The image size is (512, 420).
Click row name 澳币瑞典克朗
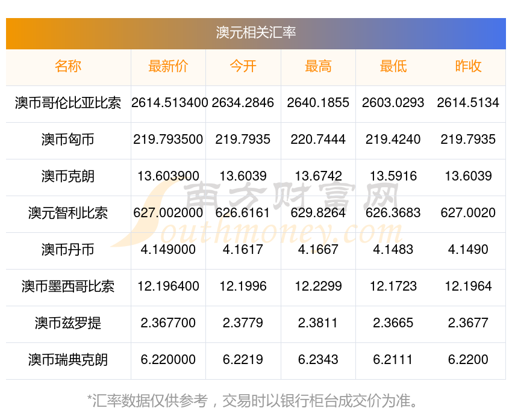(x=68, y=360)
